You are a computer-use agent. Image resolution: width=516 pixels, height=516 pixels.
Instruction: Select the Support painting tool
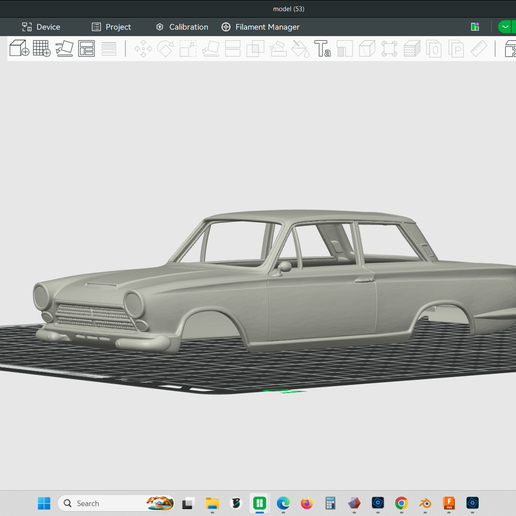[x=278, y=49]
